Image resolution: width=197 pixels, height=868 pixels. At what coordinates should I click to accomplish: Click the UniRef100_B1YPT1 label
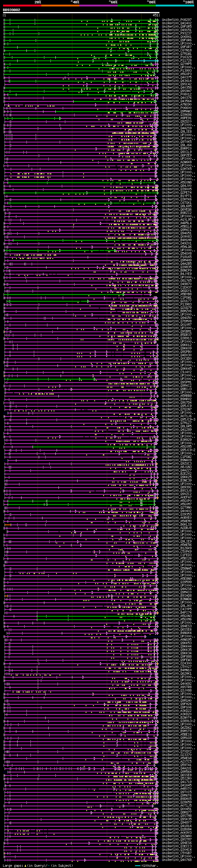tap(177, 196)
